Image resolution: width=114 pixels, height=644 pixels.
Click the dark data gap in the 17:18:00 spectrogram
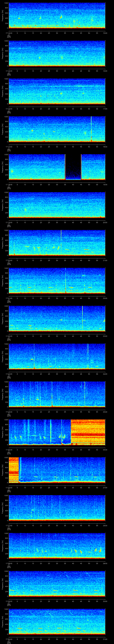tap(73, 167)
